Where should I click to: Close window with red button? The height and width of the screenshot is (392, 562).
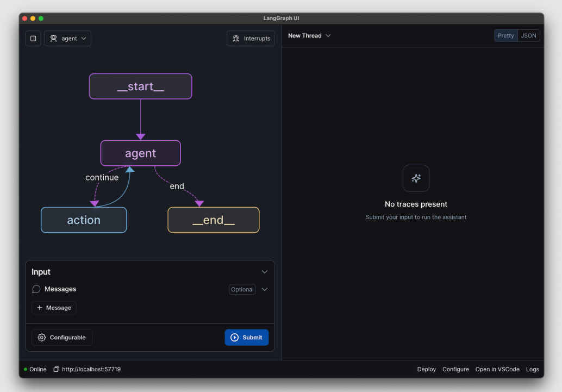pyautogui.click(x=25, y=18)
